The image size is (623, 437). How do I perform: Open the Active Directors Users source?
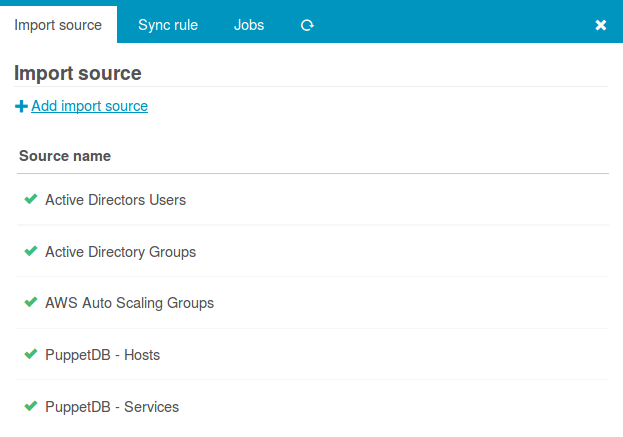[x=115, y=200]
